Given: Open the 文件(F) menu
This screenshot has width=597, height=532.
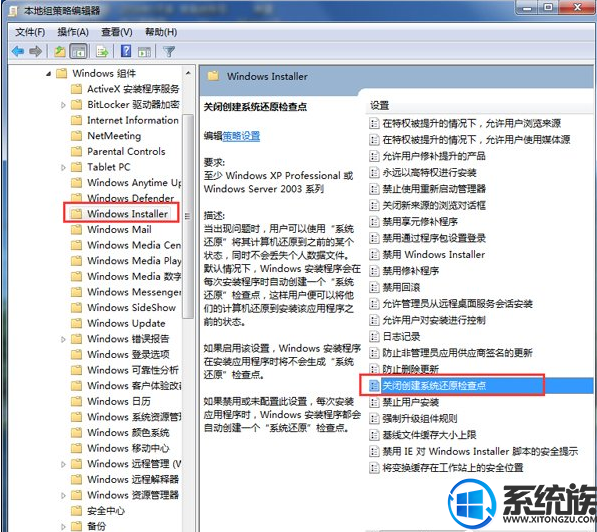Looking at the screenshot, I should tap(30, 32).
